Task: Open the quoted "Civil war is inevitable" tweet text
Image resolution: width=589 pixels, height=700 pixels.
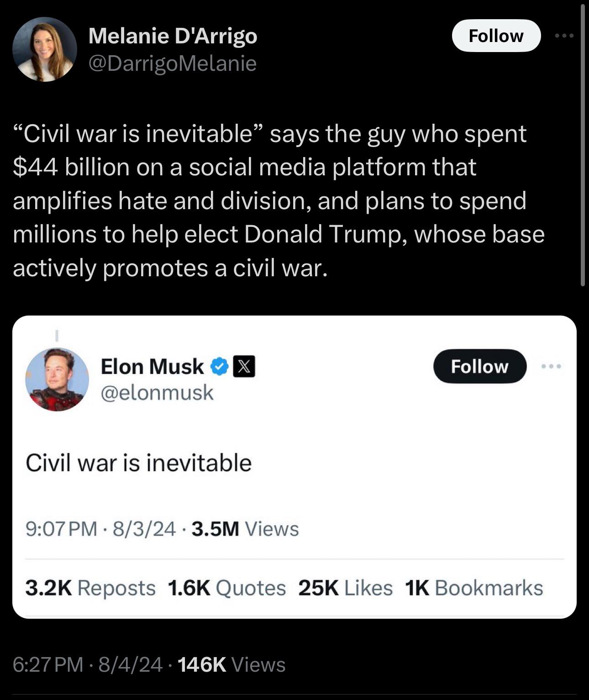Action: coord(138,463)
